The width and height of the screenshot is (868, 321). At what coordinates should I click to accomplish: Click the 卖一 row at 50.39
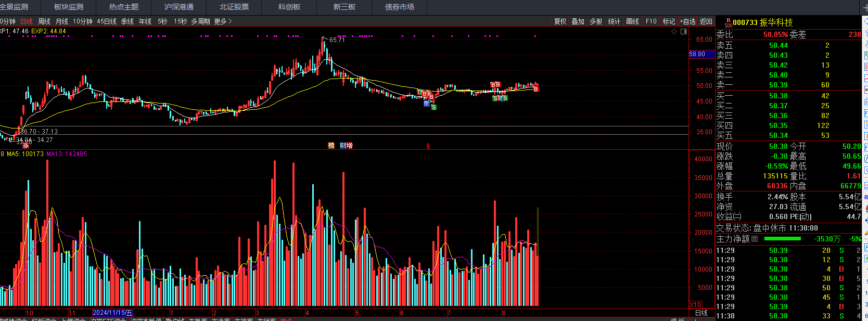click(788, 85)
